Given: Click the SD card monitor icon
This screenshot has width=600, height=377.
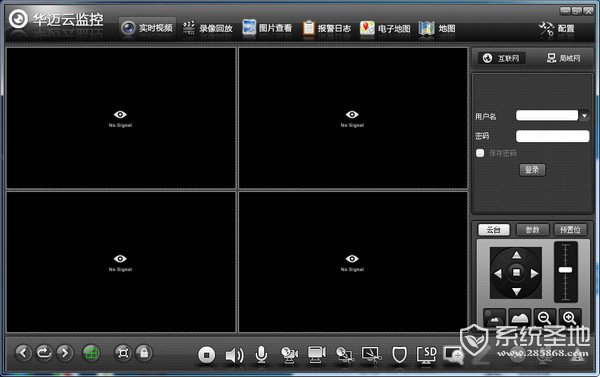Looking at the screenshot, I should (x=427, y=355).
